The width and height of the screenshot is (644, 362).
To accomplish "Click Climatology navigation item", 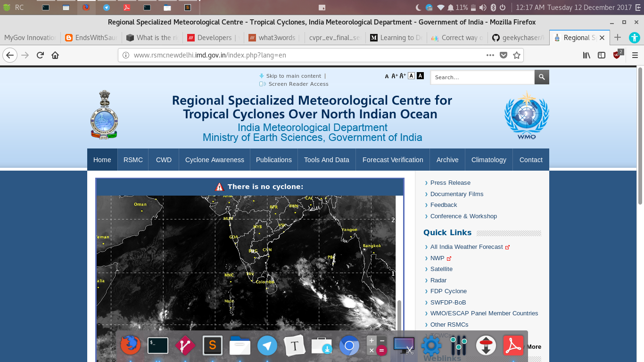I will [x=489, y=160].
